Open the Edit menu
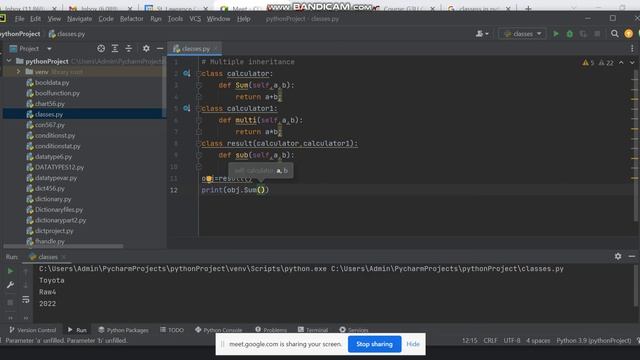Screen dimensions: 640x360 point(36,19)
